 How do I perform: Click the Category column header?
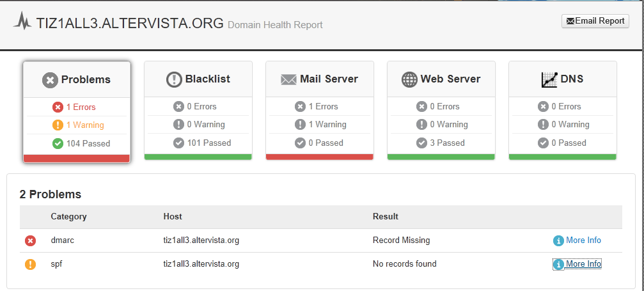(68, 217)
